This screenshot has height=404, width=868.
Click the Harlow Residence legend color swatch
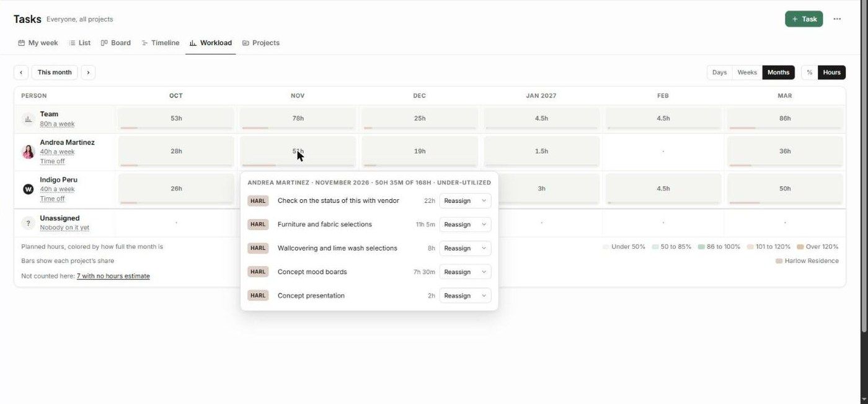click(779, 261)
